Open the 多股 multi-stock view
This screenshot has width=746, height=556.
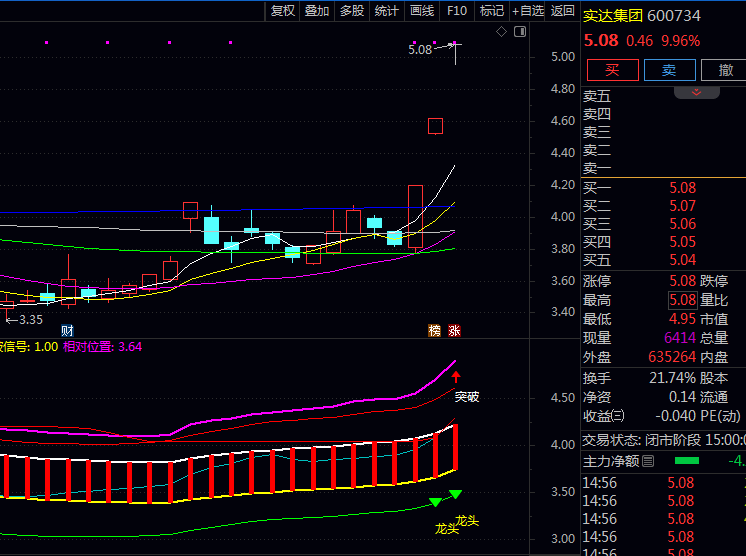point(352,11)
